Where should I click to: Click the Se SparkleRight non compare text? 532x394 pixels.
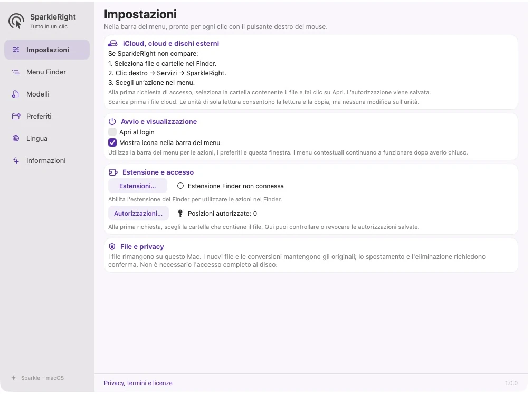[x=153, y=54]
